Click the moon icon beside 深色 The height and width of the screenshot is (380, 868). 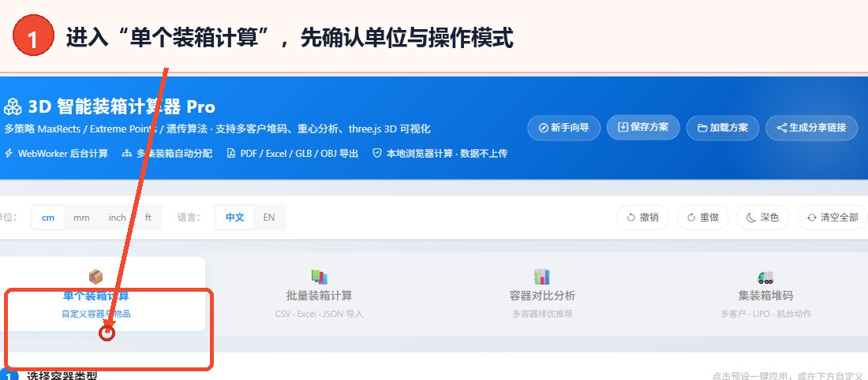(751, 218)
